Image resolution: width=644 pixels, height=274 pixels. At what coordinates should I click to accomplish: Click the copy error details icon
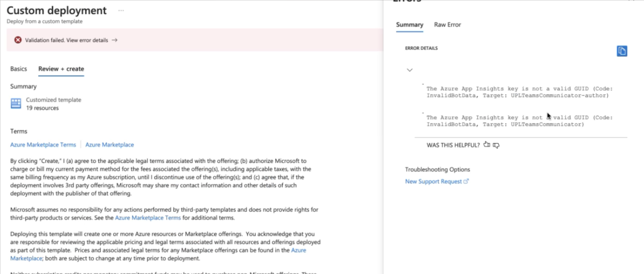(x=622, y=51)
